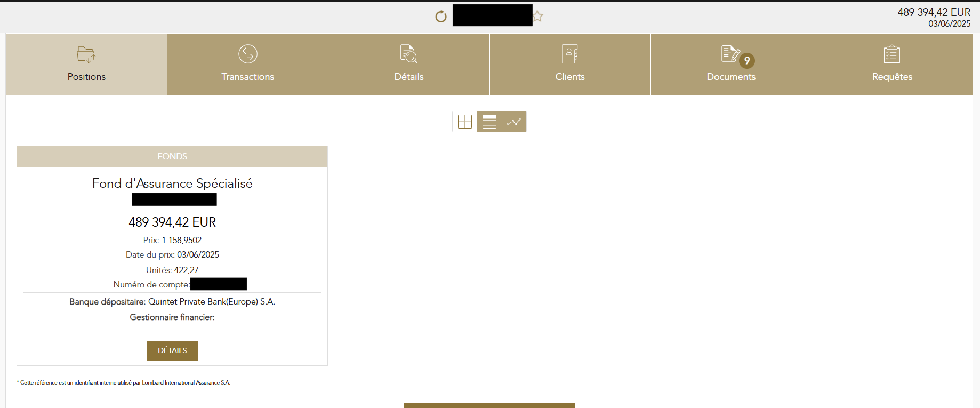
Task: Click the FONDS card header
Action: [x=172, y=157]
